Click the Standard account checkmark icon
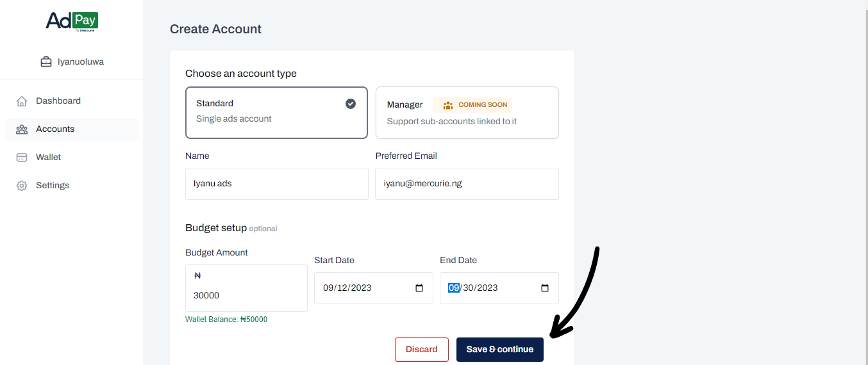 351,104
